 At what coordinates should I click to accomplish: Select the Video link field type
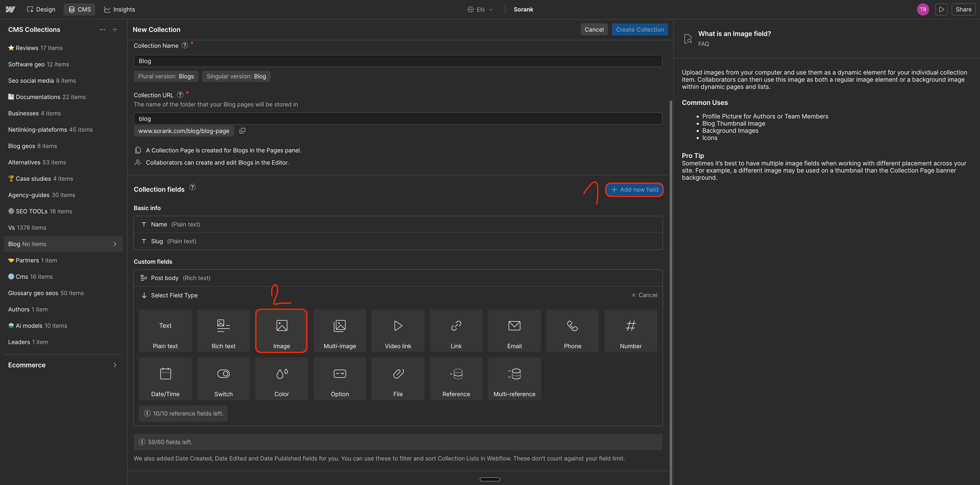[398, 331]
